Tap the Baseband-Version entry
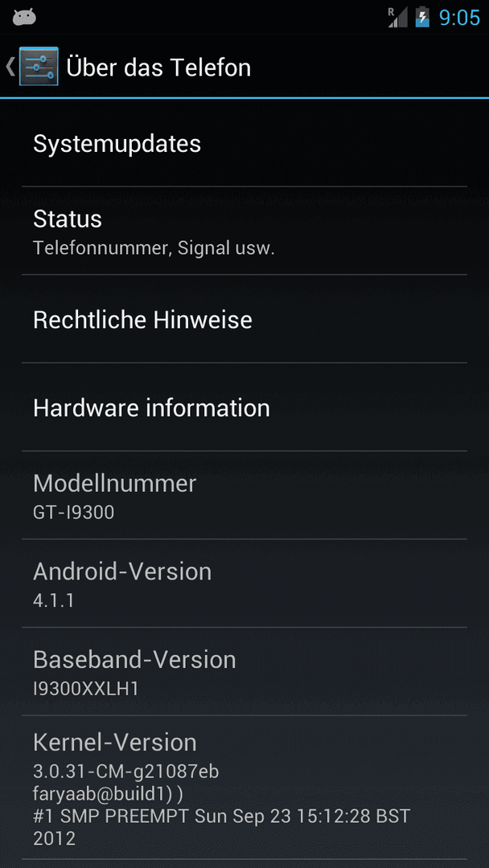Screen dimensions: 489x868 (x=244, y=671)
